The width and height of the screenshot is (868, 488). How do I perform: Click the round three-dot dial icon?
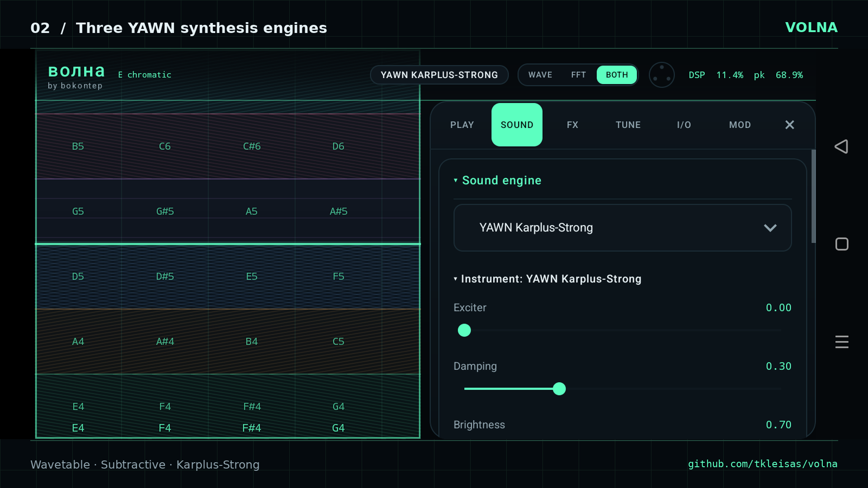(662, 75)
